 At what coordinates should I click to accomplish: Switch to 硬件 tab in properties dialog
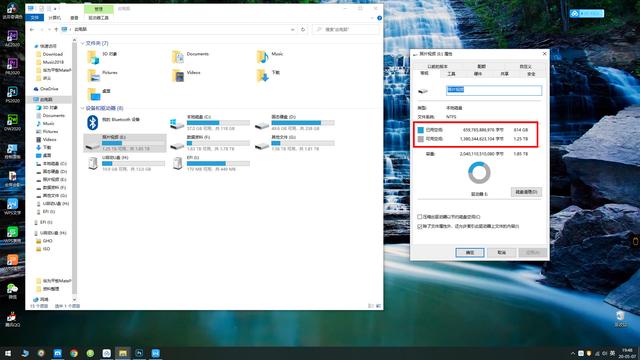coord(478,74)
